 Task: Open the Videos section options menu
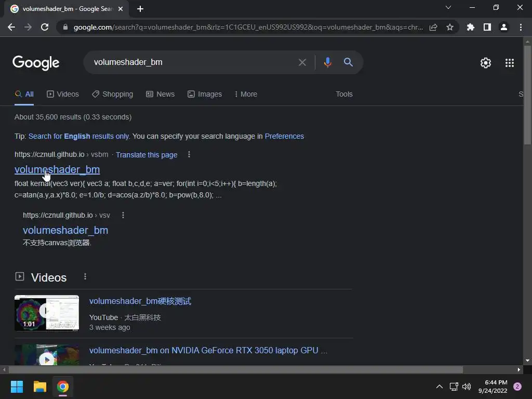click(85, 277)
